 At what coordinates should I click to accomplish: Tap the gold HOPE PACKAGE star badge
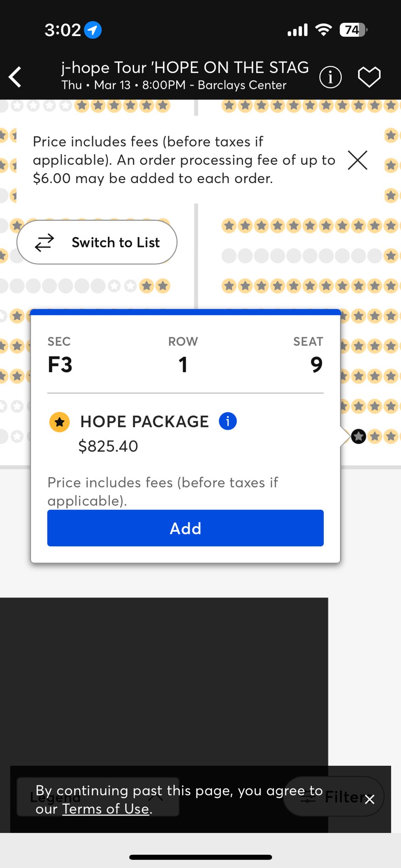tap(59, 422)
